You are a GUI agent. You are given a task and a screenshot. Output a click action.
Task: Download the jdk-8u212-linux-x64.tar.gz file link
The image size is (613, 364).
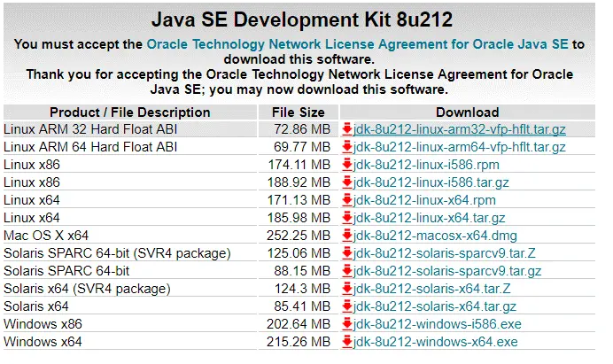click(430, 218)
